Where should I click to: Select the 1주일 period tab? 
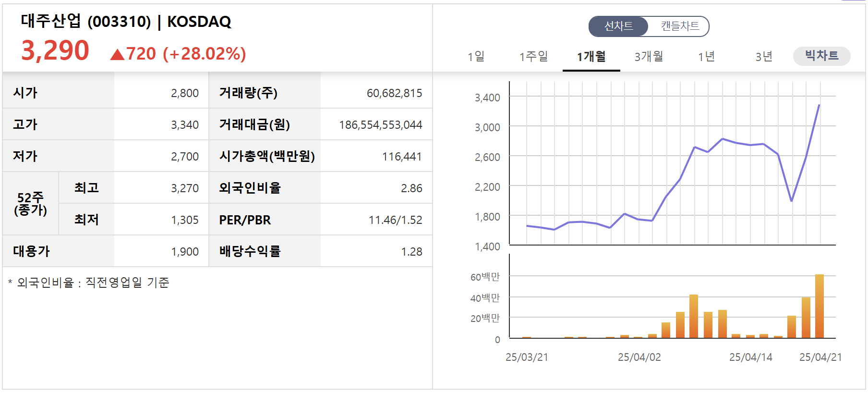point(533,57)
